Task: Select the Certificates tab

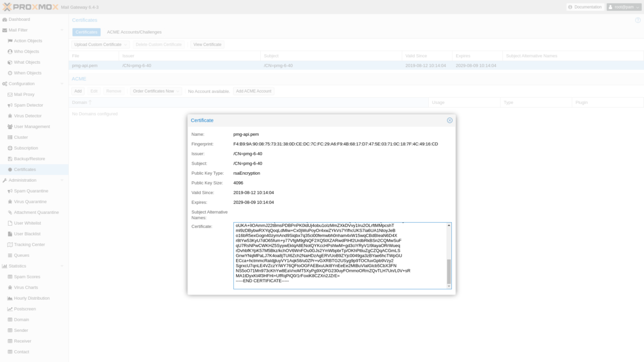Action: click(86, 32)
